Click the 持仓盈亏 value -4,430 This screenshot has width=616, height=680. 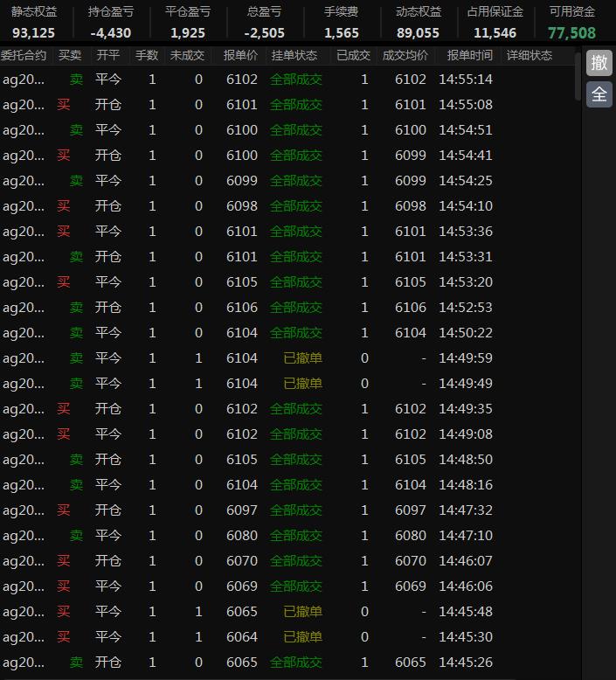(111, 33)
